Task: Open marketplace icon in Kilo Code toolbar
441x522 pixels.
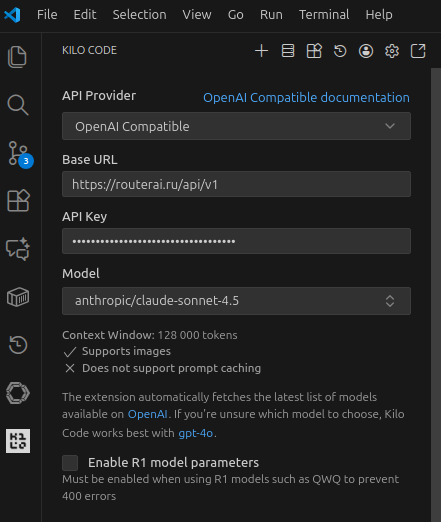Action: [314, 51]
